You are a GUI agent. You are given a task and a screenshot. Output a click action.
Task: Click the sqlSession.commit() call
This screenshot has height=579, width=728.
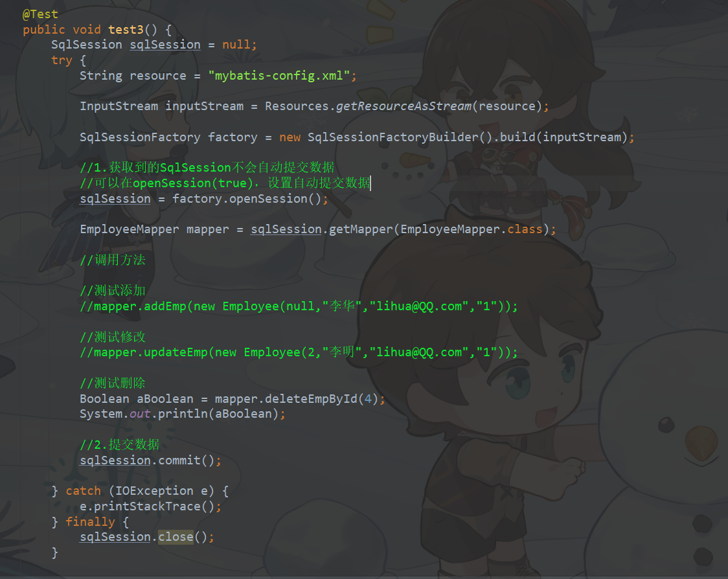(150, 460)
